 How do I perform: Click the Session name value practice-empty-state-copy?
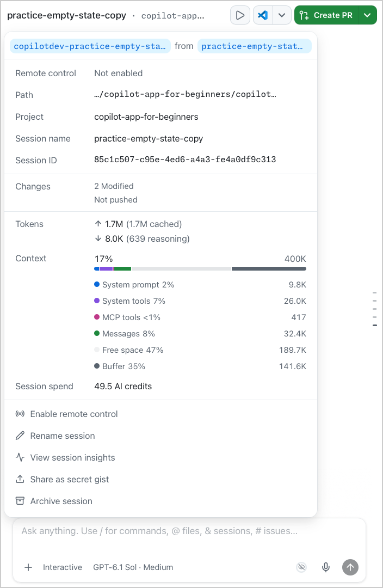click(x=149, y=138)
